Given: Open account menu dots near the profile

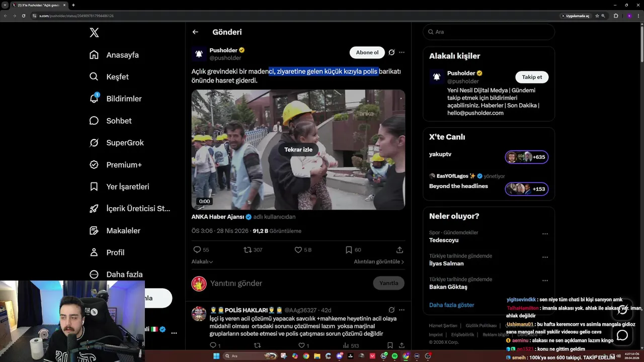Looking at the screenshot, I should click(x=174, y=333).
